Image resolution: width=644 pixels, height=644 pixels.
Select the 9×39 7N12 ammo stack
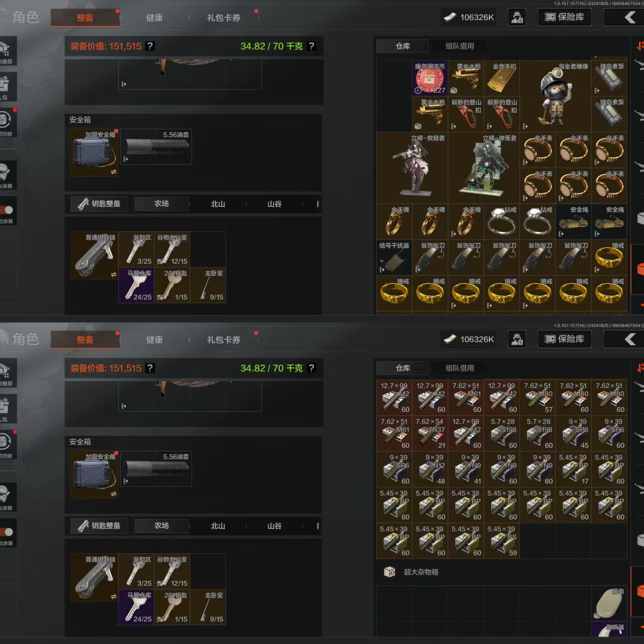tap(430, 469)
